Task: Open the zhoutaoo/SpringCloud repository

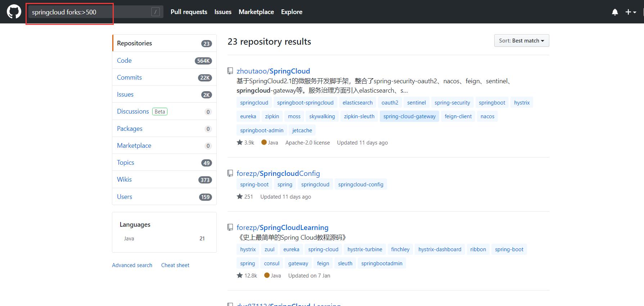Action: tap(273, 71)
